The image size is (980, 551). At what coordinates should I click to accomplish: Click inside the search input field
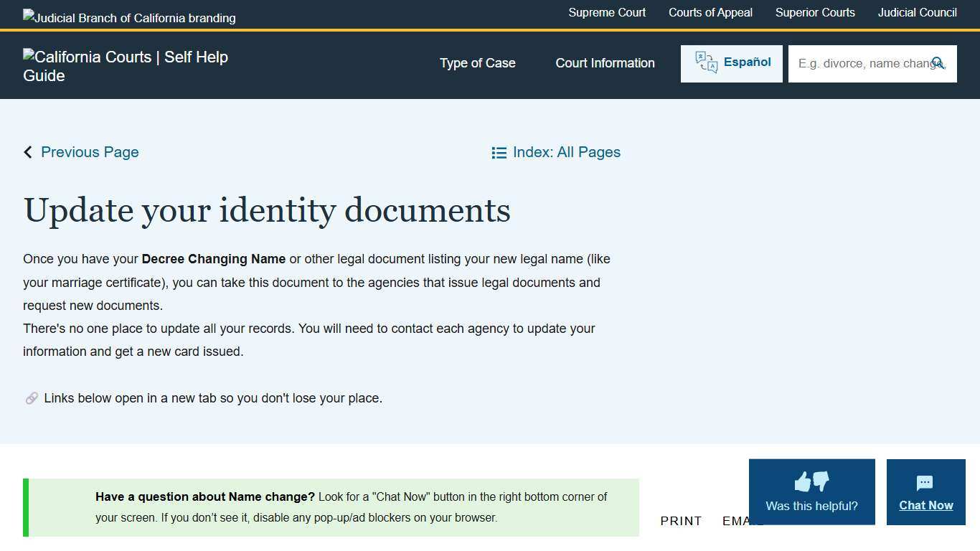point(861,63)
